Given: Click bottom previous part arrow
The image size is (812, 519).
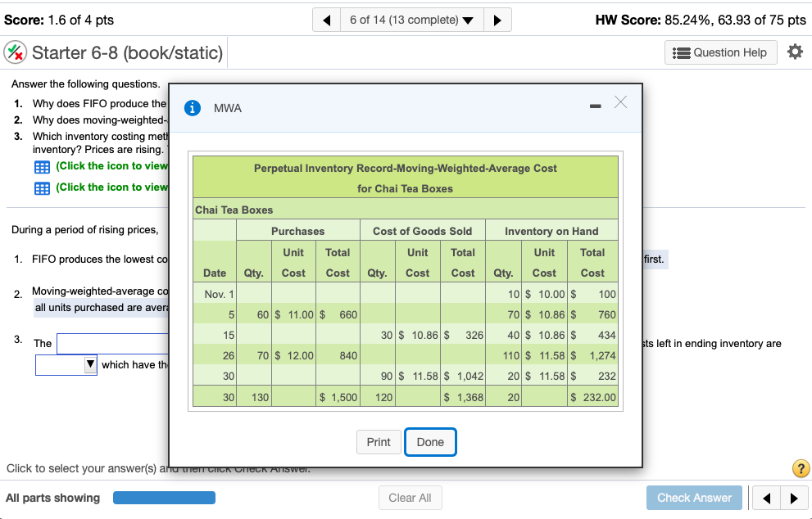Looking at the screenshot, I should (766, 499).
